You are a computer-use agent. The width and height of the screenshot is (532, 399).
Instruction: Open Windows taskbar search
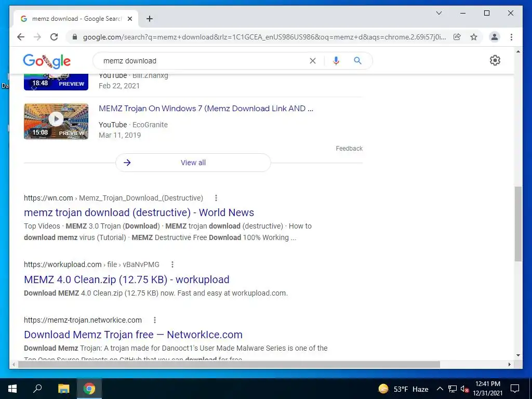pyautogui.click(x=37, y=389)
